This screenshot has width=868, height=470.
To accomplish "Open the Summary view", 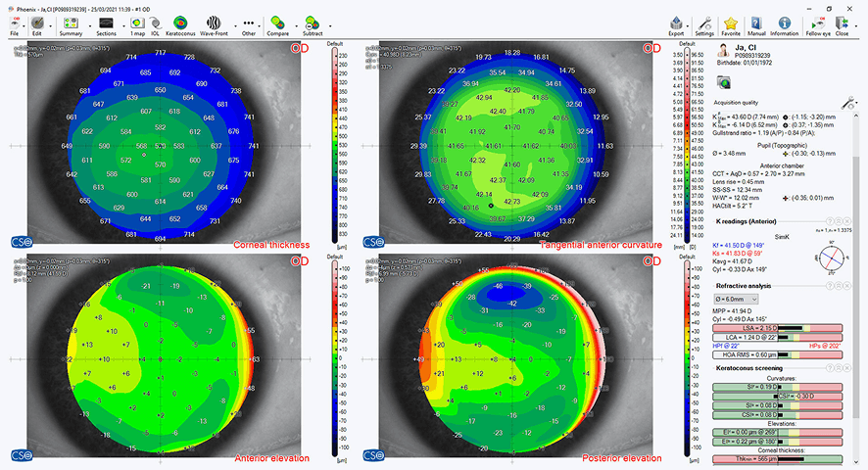I will (70, 24).
